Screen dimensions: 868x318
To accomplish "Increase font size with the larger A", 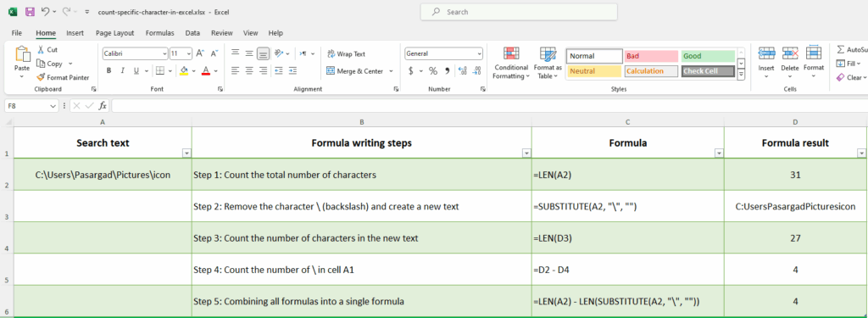I will (x=200, y=53).
